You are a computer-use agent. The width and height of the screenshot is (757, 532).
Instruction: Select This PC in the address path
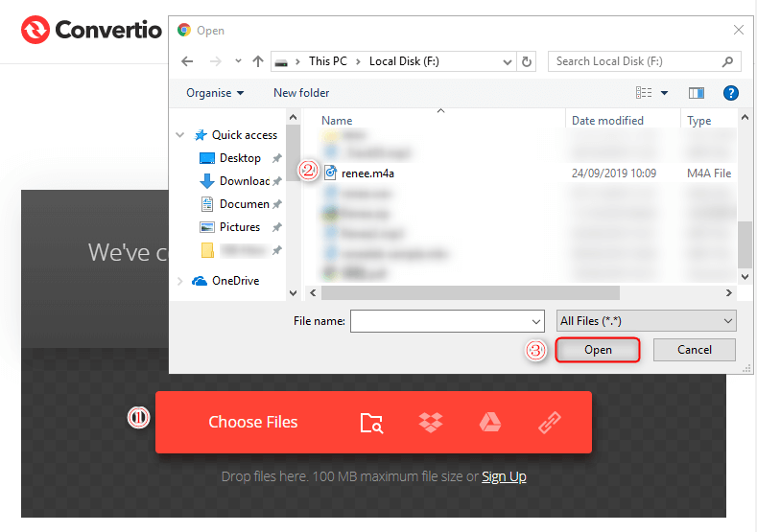pos(328,61)
